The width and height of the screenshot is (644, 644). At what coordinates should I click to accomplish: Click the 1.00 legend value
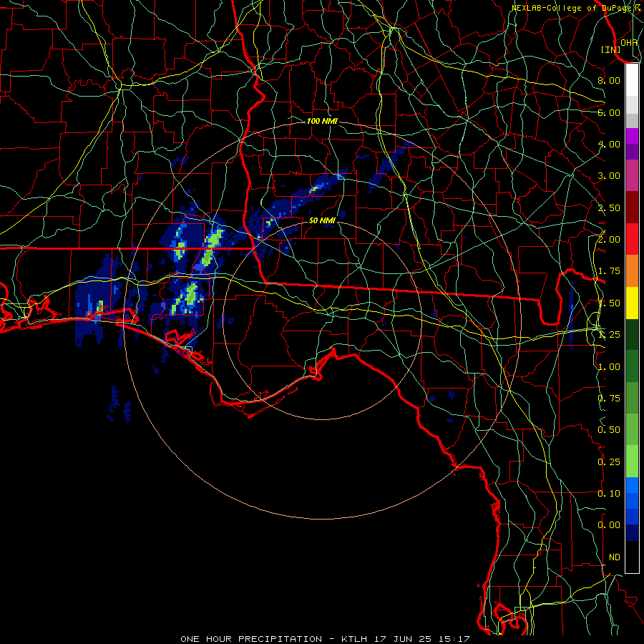click(609, 367)
